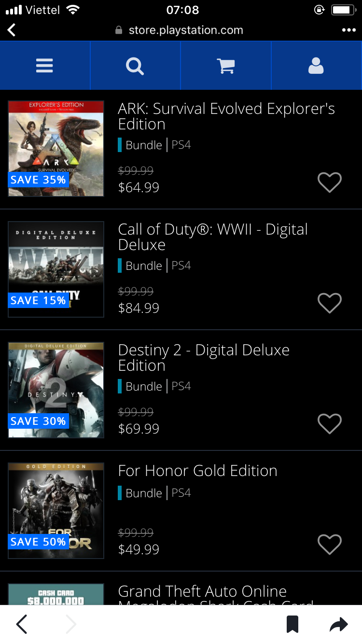Open the hamburger menu in the store header
Screen dimensions: 362x644
pos(44,66)
